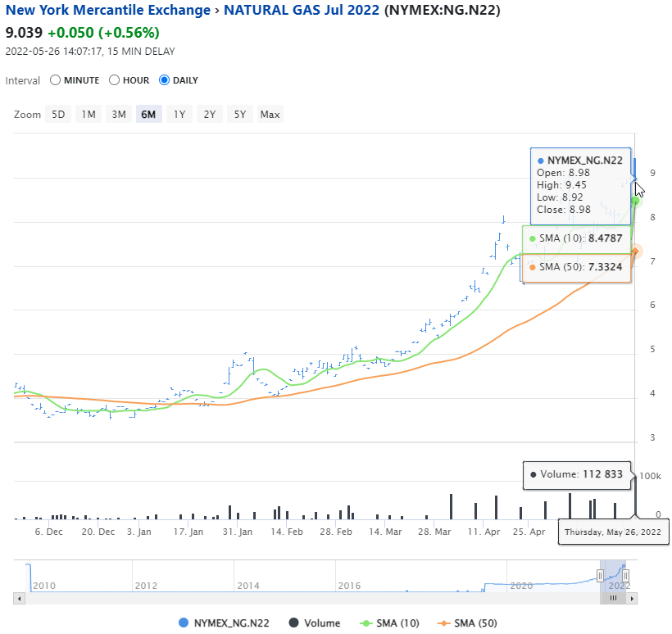Set chart zoom to Max
Screen dimensions: 672x634
tap(270, 115)
